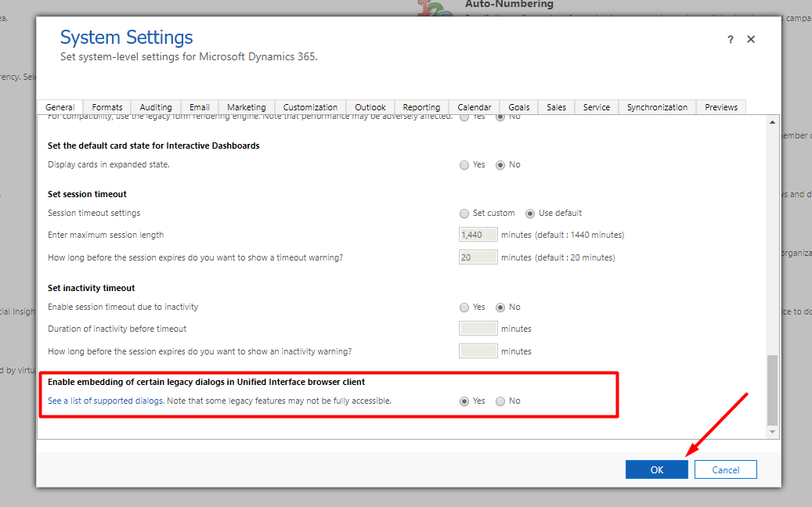
Task: Click the 'Set session timeout' heading
Action: [x=87, y=194]
